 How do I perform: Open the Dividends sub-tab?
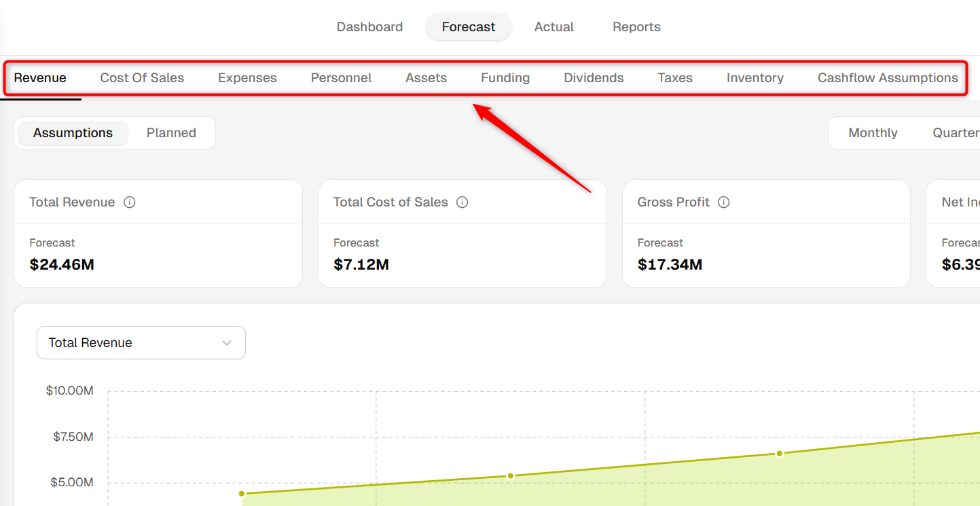(594, 78)
